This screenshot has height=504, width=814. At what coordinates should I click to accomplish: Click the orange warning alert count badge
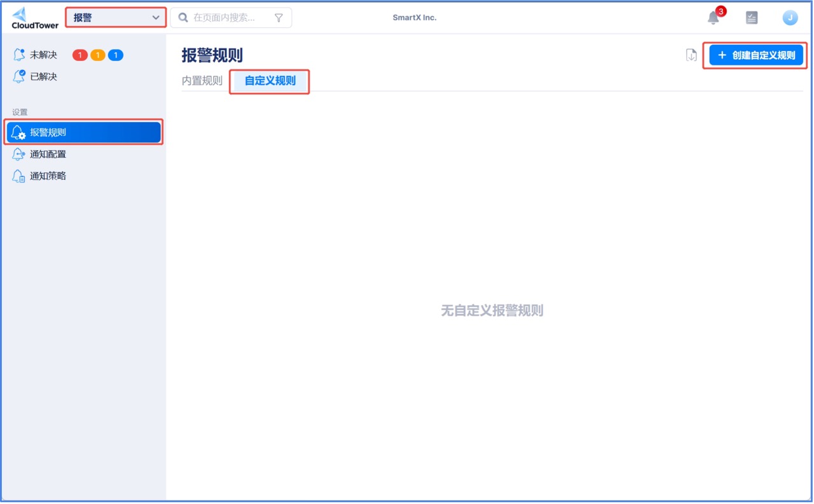[98, 55]
